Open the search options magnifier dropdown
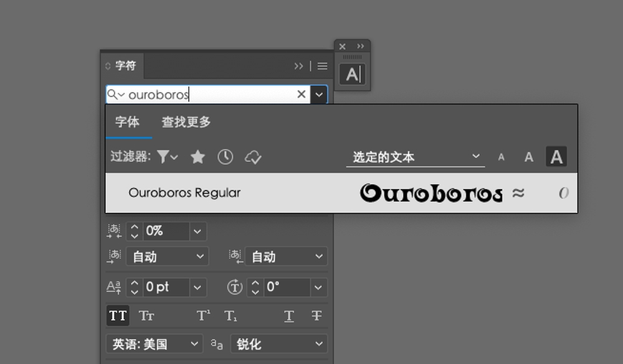Viewport: 623px width, 364px height. (x=116, y=95)
